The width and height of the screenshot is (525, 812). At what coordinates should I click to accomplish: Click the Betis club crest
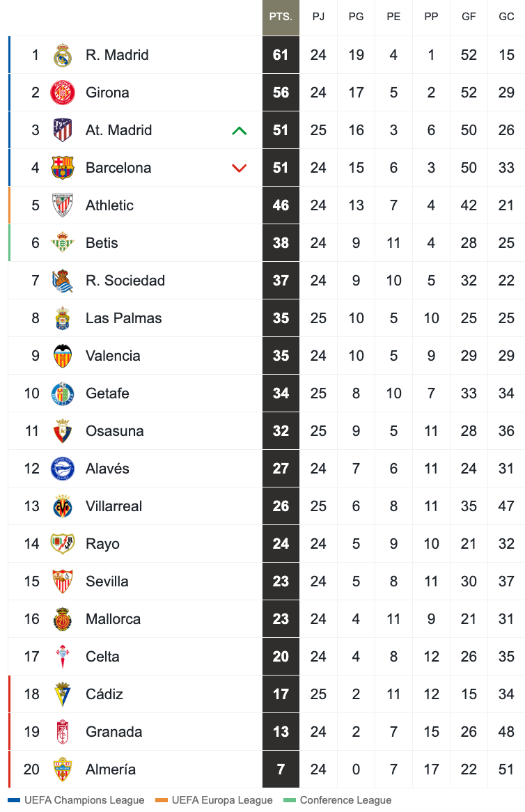63,243
